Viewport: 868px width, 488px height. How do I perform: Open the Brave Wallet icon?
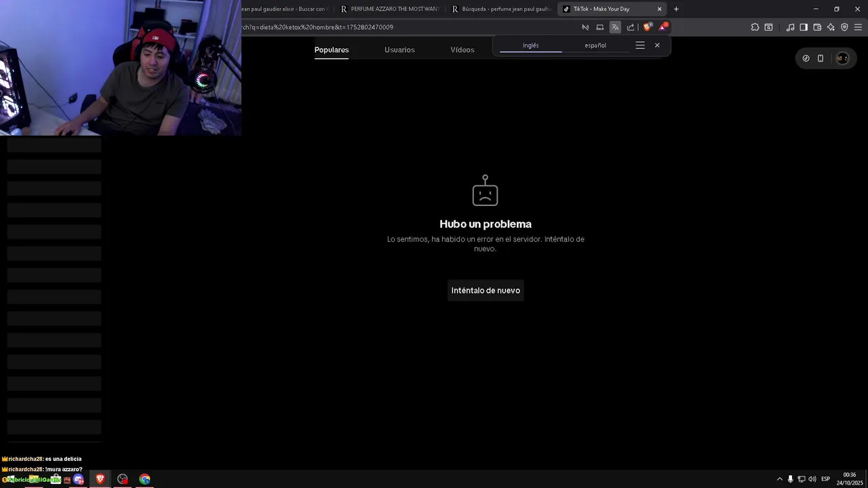coord(817,27)
